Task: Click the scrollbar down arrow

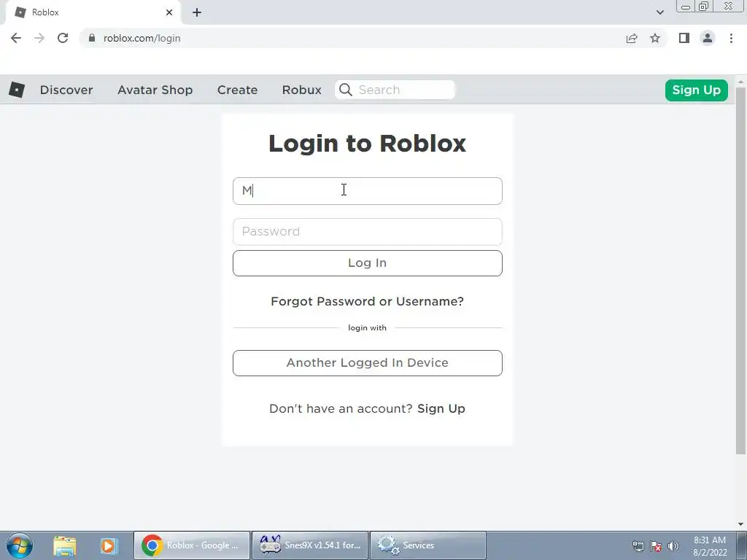Action: [741, 524]
